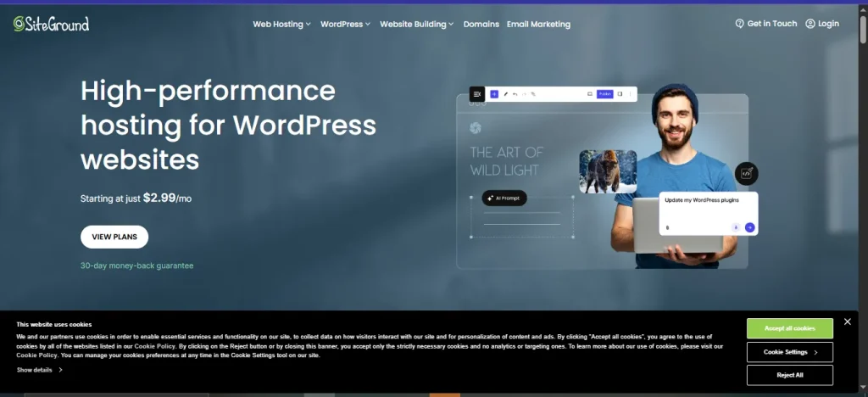The width and height of the screenshot is (868, 397).
Task: Expand Show details in cookie banner
Action: [39, 370]
